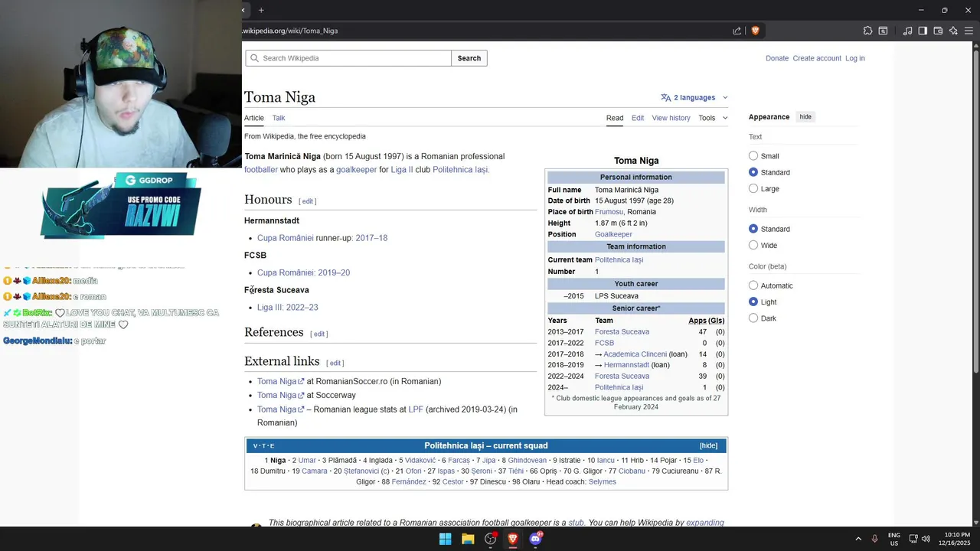Click the Wikipedia Search button
The width and height of the screenshot is (980, 551).
click(469, 58)
